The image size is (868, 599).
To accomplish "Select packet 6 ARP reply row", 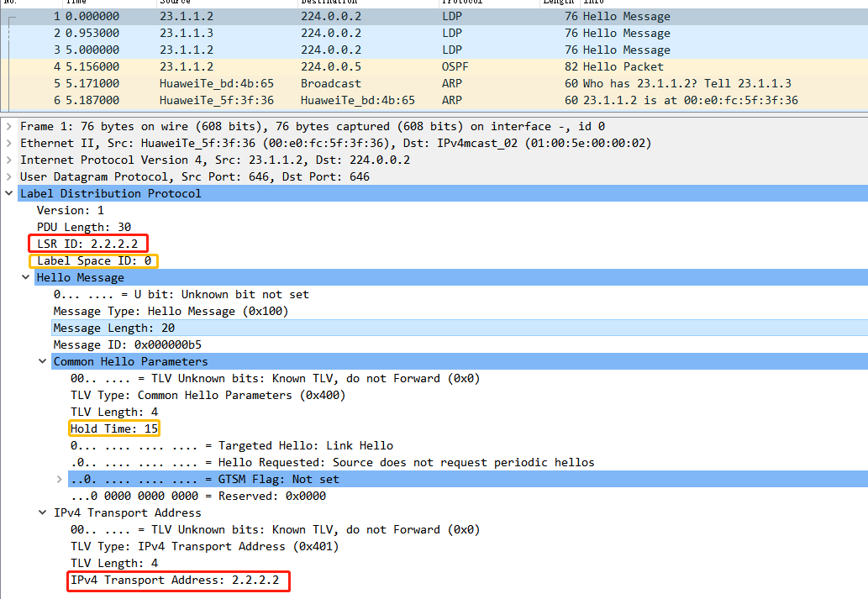I will 434,100.
